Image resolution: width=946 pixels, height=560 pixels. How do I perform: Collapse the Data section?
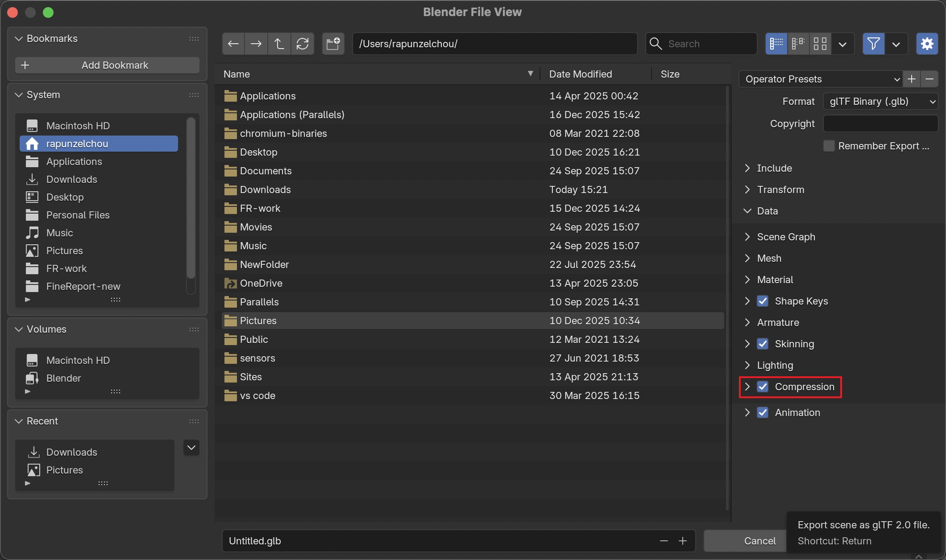[747, 211]
